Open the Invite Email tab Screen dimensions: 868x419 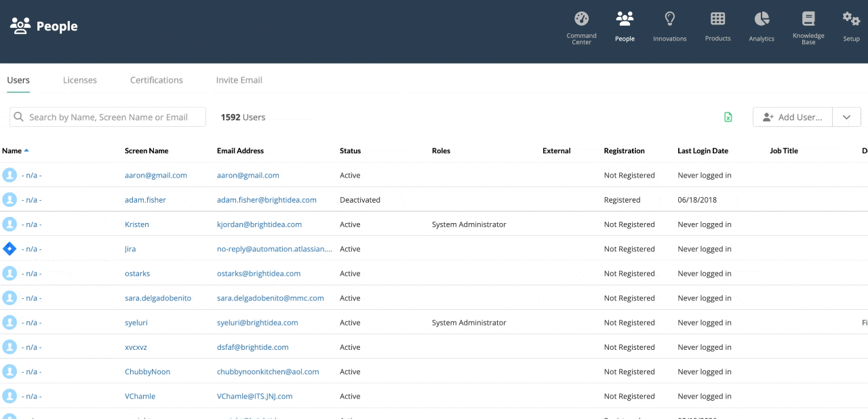239,80
